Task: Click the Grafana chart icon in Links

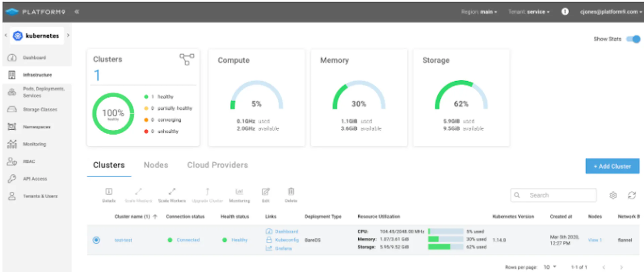Action: (269, 248)
